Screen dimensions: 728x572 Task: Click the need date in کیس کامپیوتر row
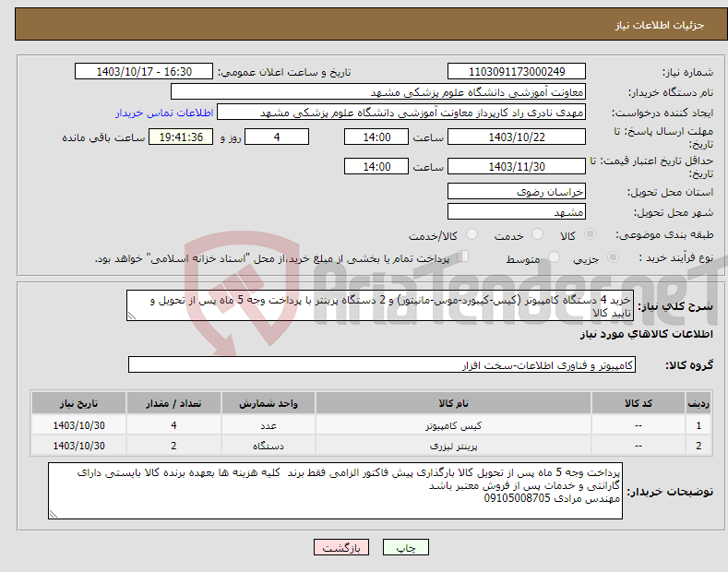click(79, 425)
